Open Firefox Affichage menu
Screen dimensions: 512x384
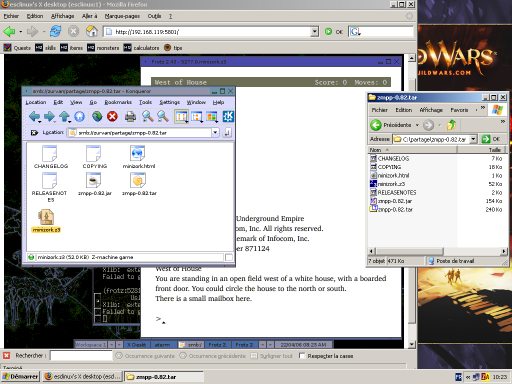pos(62,16)
